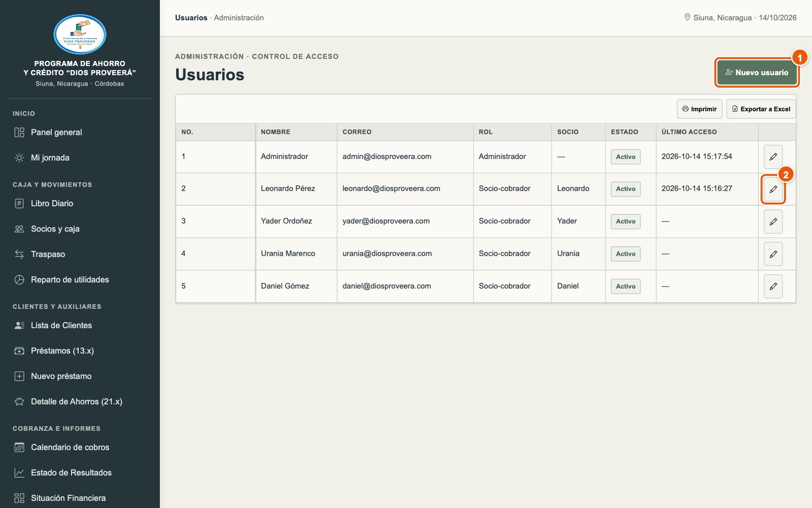Click Activo badge in Urania Marenco row
The height and width of the screenshot is (508, 812).
[626, 254]
